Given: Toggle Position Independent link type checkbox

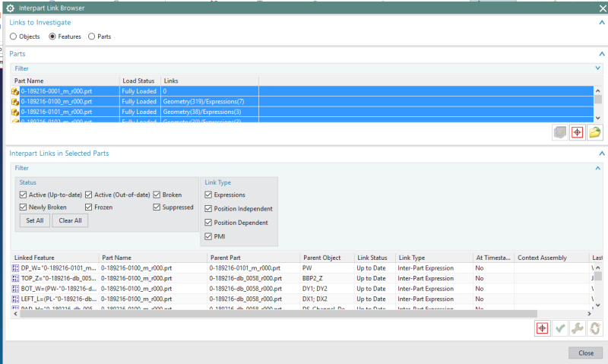Looking at the screenshot, I should [x=208, y=208].
